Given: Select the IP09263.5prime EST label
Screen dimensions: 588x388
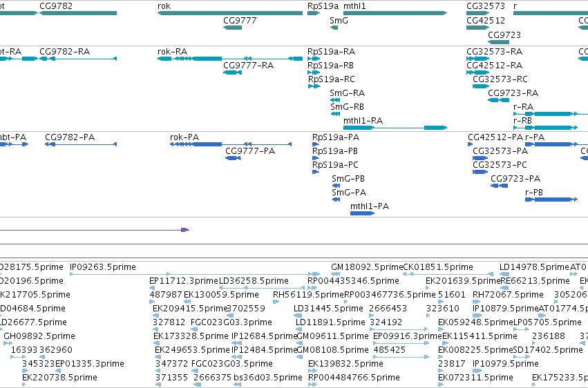Looking at the screenshot, I should tap(103, 267).
